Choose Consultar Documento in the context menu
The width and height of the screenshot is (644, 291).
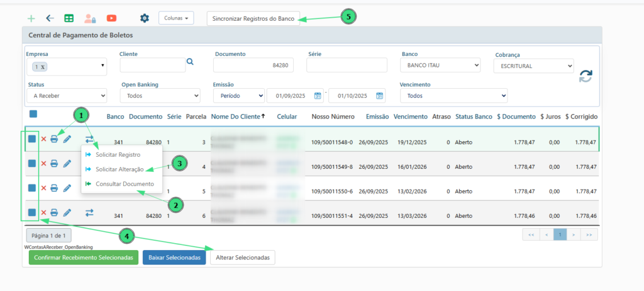click(125, 184)
